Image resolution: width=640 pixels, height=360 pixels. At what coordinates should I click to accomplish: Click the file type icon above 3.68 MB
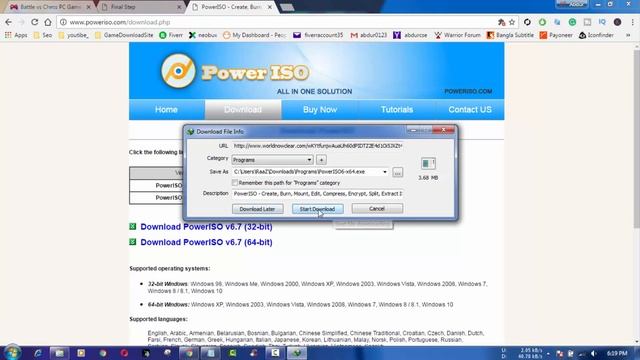pyautogui.click(x=428, y=163)
